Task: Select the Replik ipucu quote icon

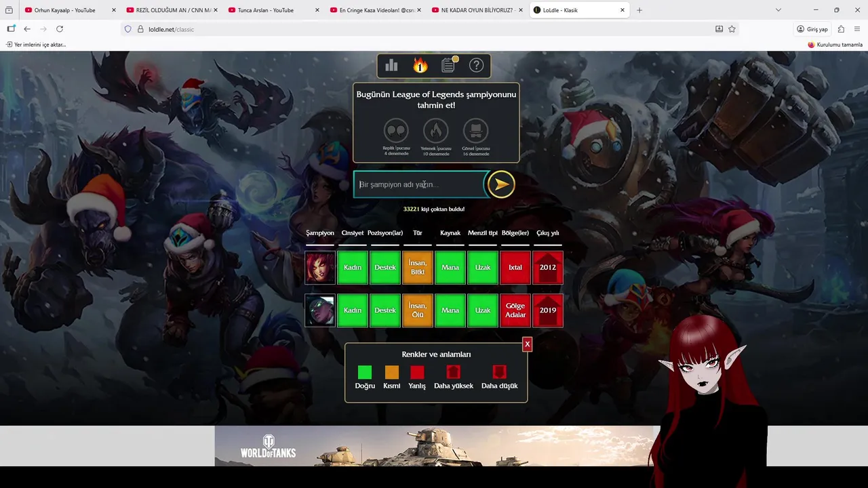Action: tap(396, 130)
